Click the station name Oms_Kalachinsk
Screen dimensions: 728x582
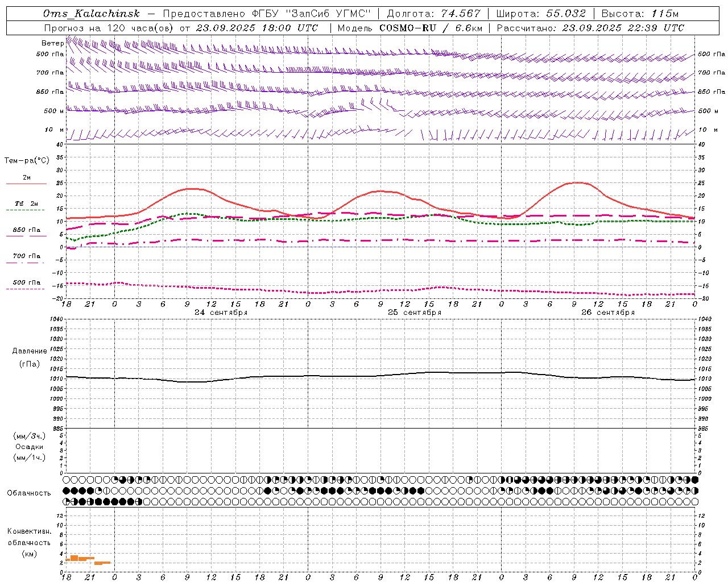pyautogui.click(x=92, y=14)
